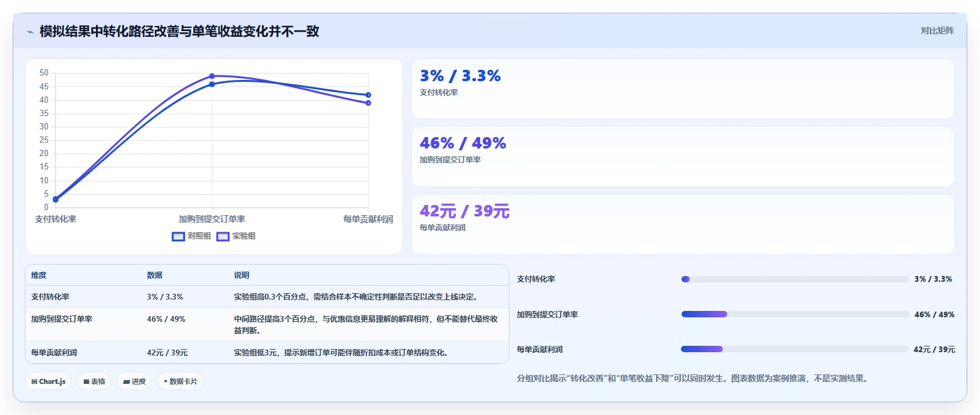Image resolution: width=980 pixels, height=415 pixels.
Task: Click the 46% / 49% progress value label
Action: pos(934,314)
